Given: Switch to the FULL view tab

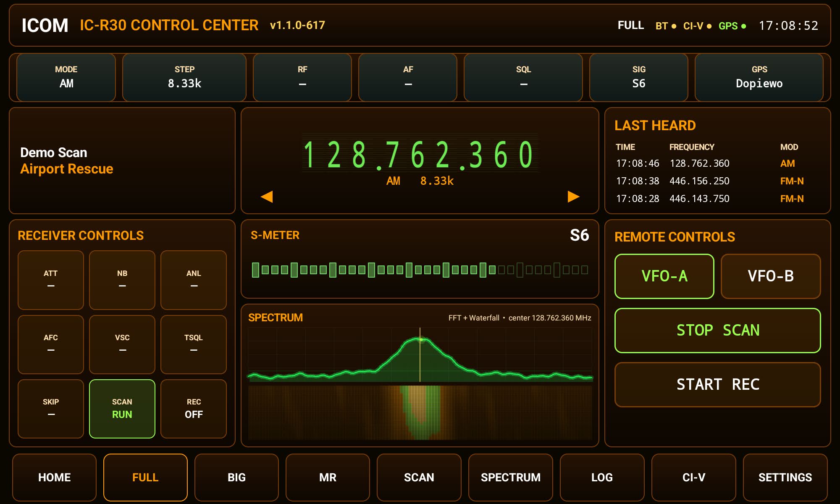Looking at the screenshot, I should click(x=145, y=478).
